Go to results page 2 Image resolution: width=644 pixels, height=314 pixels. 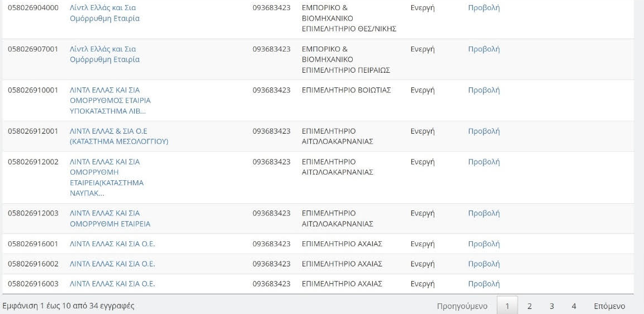(529, 306)
